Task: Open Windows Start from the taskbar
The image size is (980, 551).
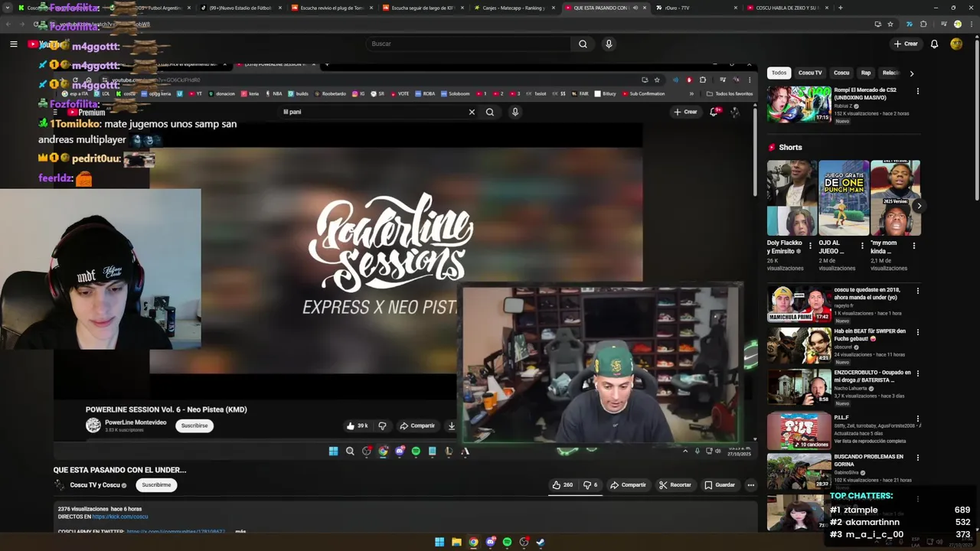Action: [439, 542]
